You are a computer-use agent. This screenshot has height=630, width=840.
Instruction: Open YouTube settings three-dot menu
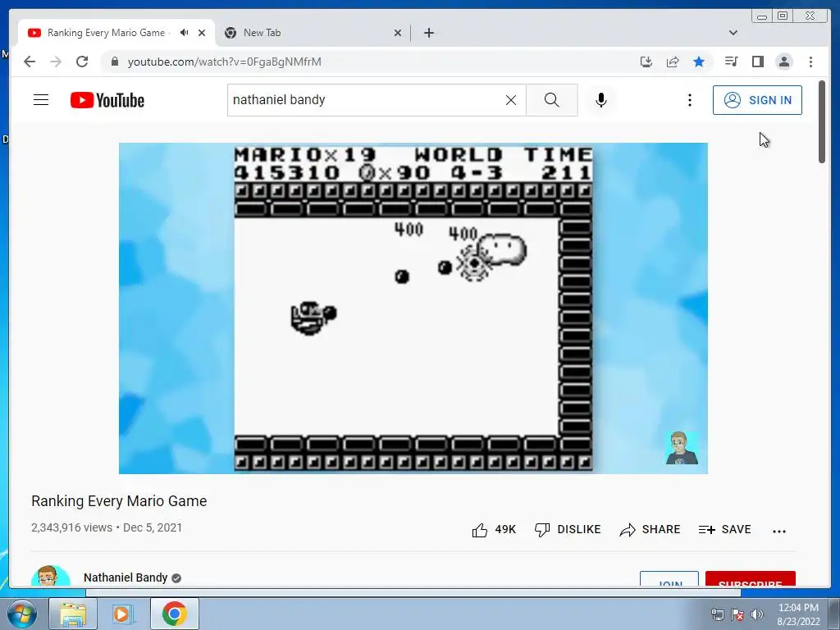[689, 100]
